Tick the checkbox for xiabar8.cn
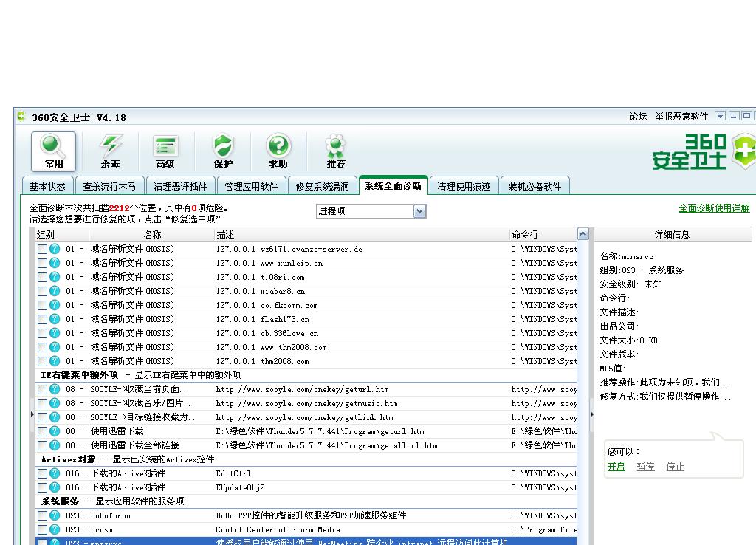This screenshot has width=756, height=545. coord(42,291)
